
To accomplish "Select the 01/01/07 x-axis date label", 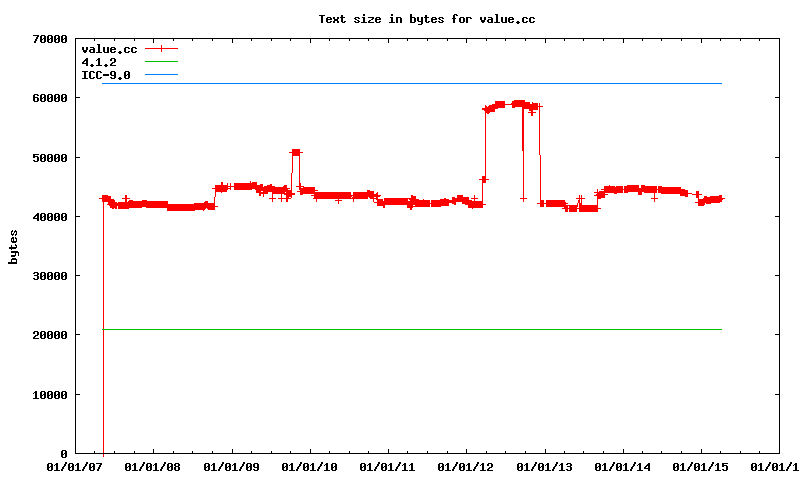I will pos(75,467).
